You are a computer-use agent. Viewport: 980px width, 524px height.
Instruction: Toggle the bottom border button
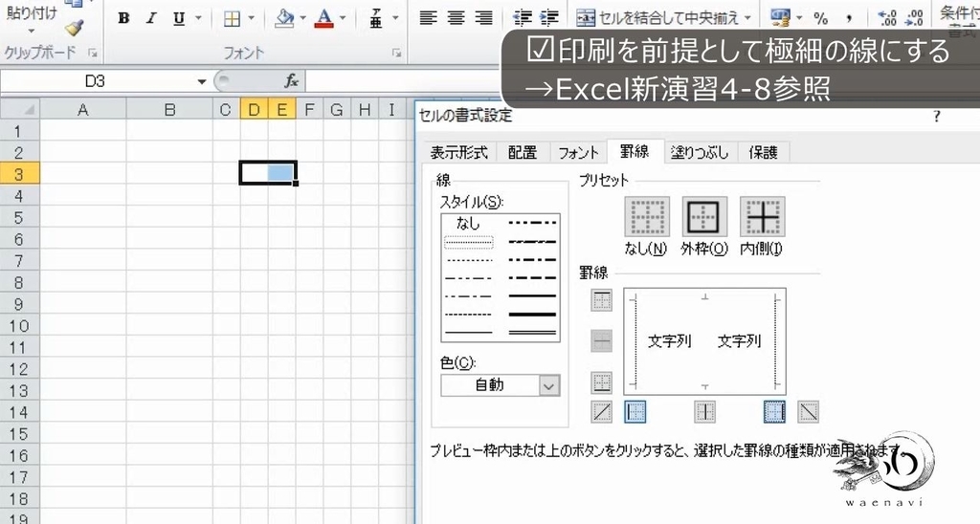[601, 382]
